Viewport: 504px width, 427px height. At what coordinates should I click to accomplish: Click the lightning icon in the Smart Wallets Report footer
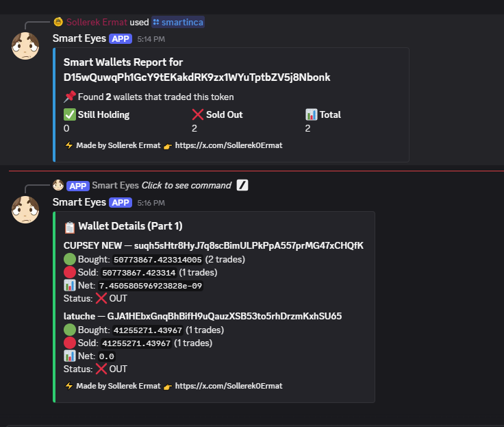[68, 145]
